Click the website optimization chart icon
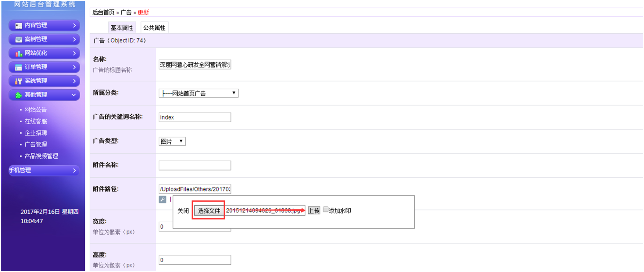 [x=19, y=53]
